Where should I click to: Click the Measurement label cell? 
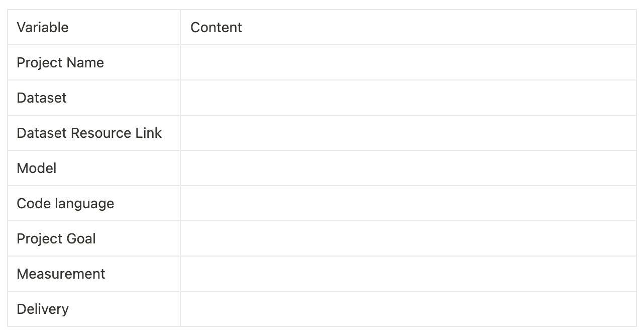(94, 274)
